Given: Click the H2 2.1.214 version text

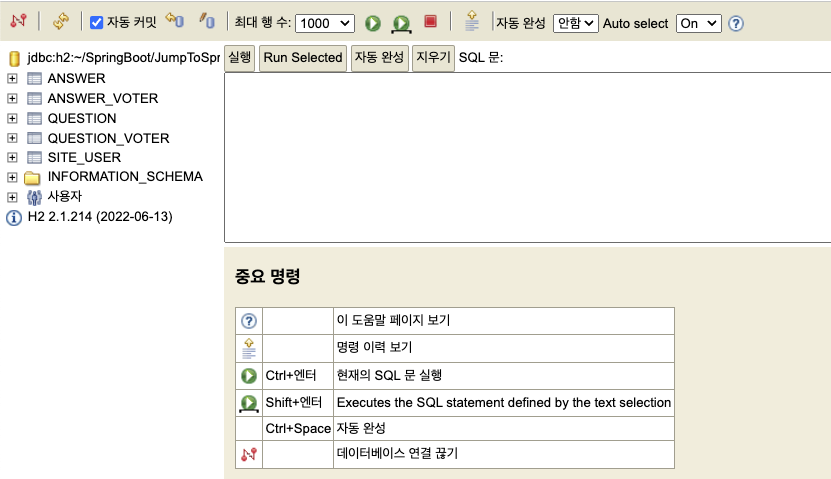Looking at the screenshot, I should click(x=100, y=217).
